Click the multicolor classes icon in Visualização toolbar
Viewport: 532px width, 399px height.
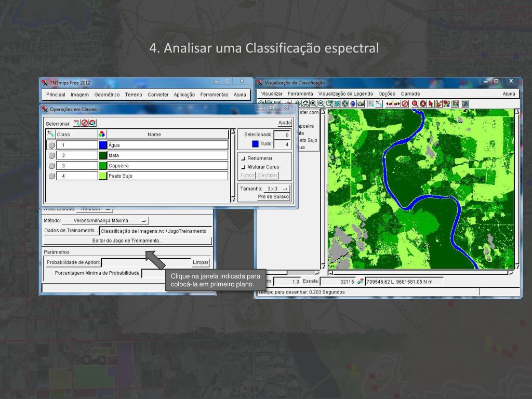pyautogui.click(x=446, y=103)
